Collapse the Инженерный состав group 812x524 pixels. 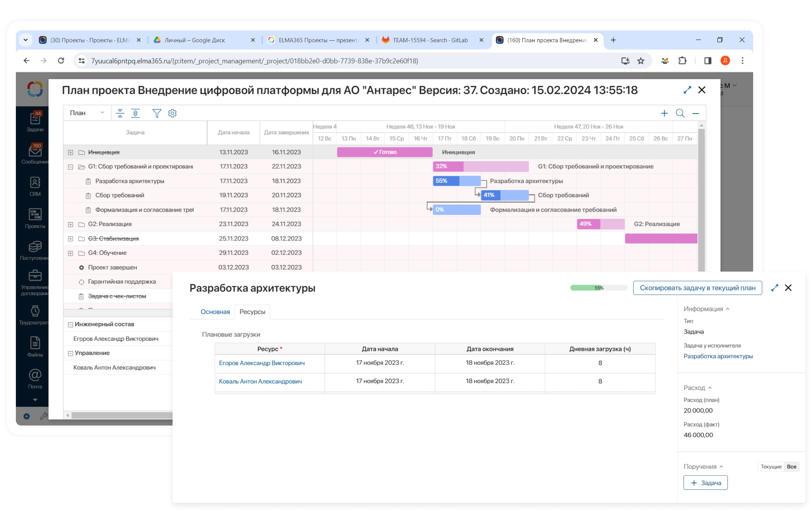tap(70, 324)
